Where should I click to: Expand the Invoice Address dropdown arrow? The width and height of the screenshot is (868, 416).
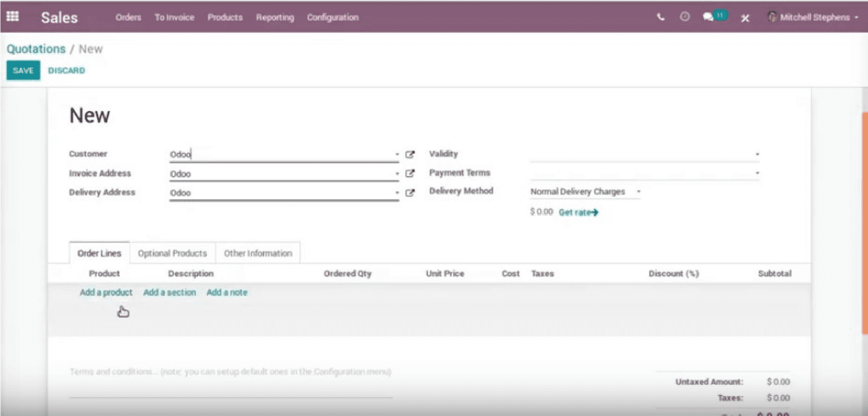397,173
